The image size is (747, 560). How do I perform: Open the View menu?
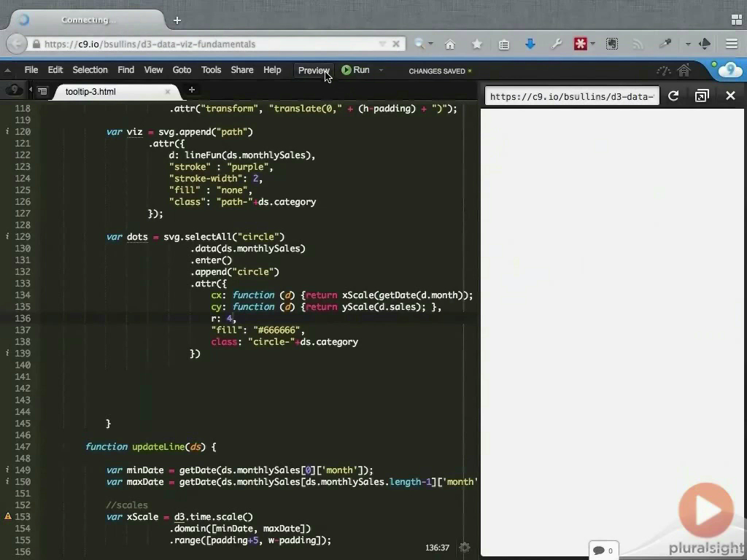pos(153,70)
